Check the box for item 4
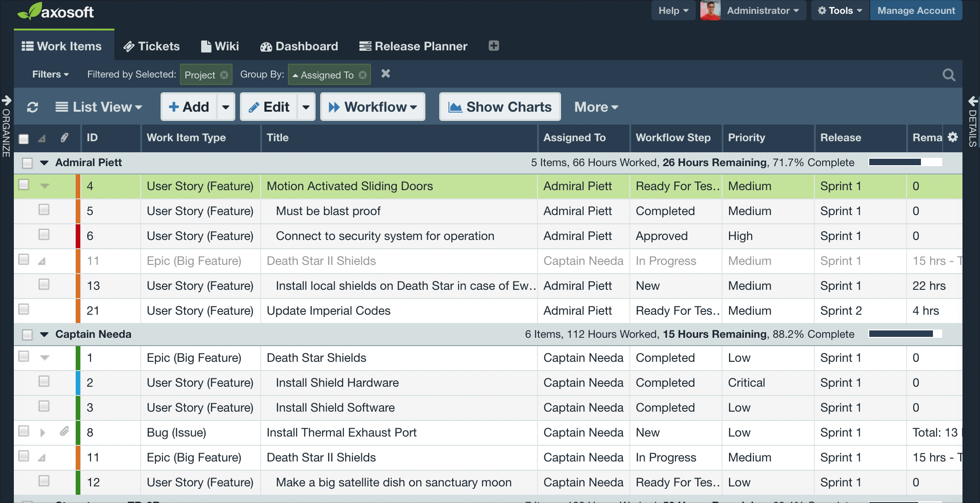 pos(24,185)
